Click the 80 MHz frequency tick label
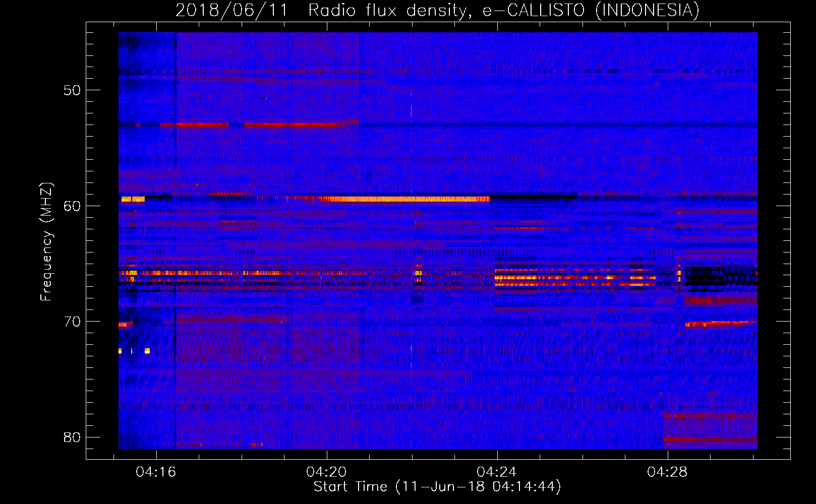 [x=72, y=437]
